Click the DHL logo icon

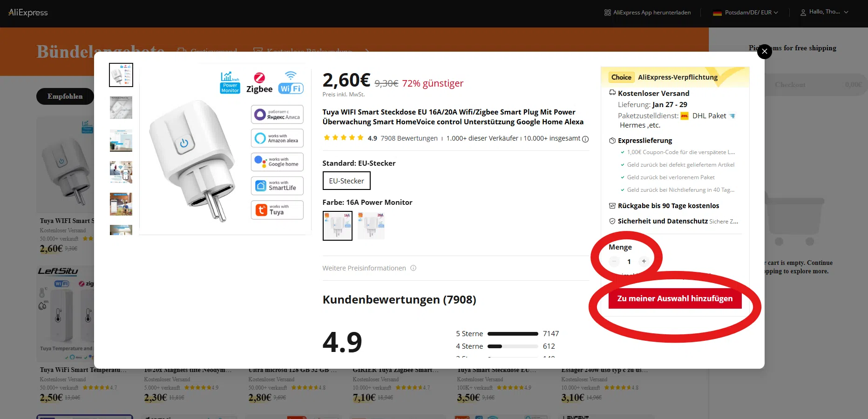(x=685, y=116)
